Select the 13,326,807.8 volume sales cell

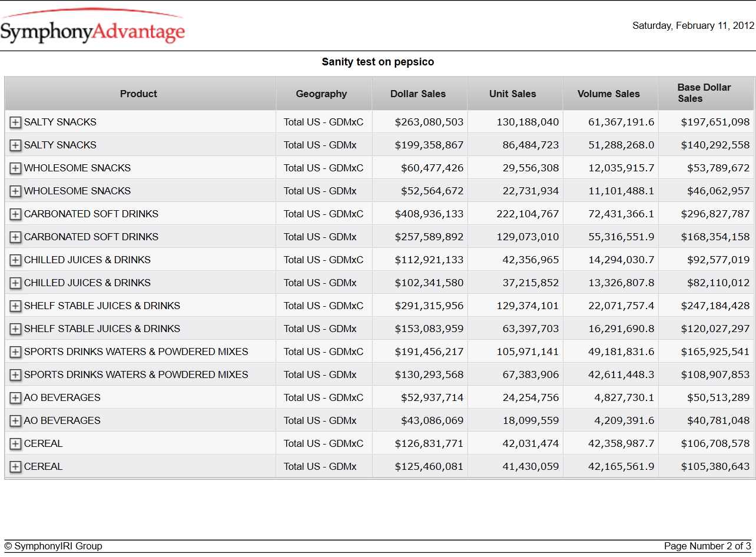(x=611, y=283)
